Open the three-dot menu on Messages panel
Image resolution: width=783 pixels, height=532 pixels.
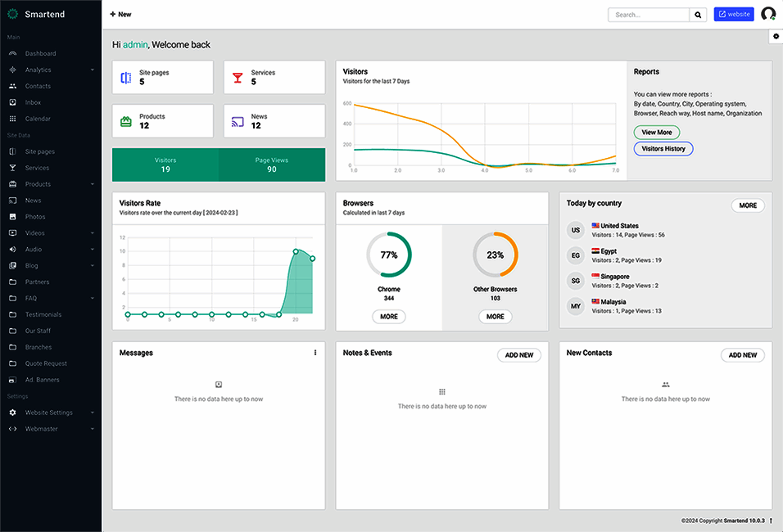[x=315, y=352]
